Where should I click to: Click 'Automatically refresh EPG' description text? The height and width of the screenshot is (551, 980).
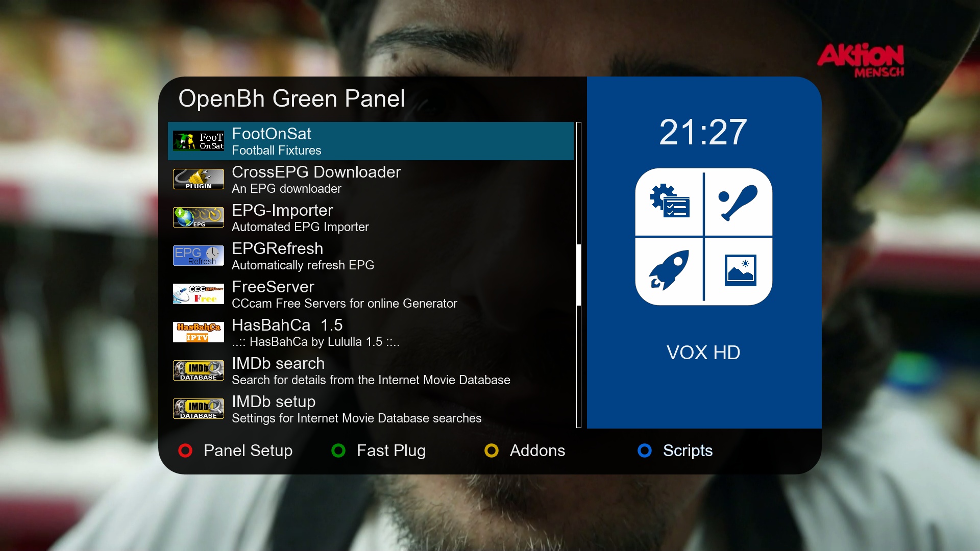coord(303,265)
